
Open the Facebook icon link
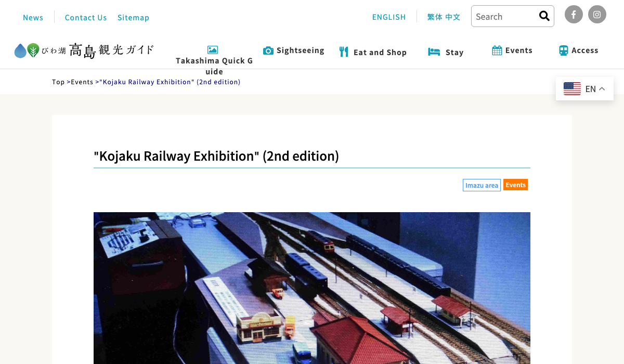574,15
